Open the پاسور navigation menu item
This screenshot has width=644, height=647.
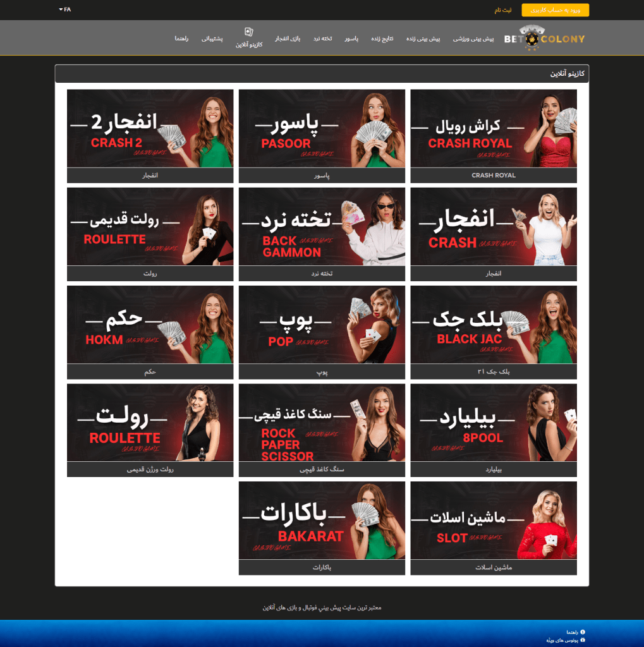tap(351, 39)
